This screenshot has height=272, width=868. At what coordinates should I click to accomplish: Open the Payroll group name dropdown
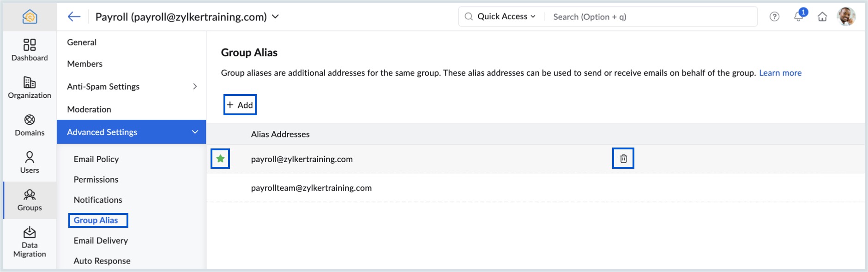[276, 17]
